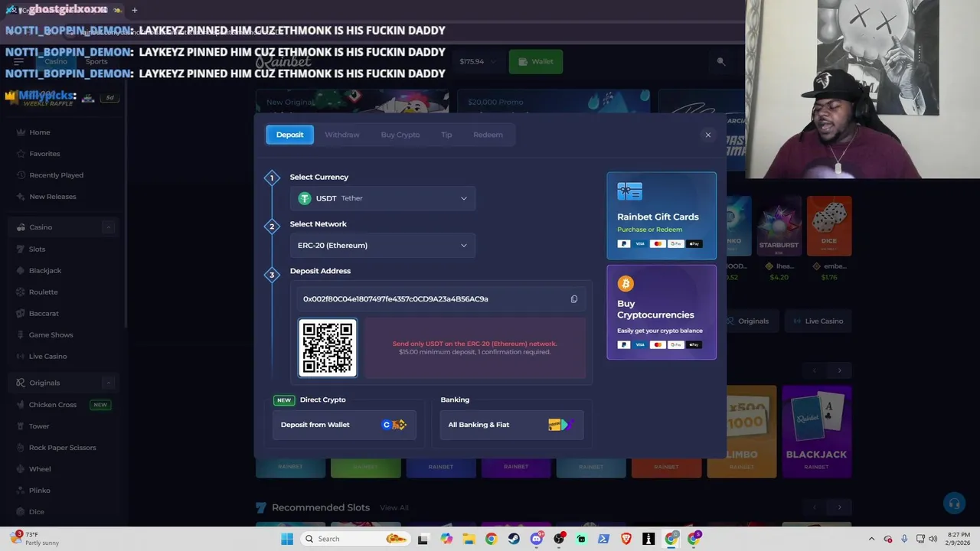Open the search magnifier in the header
Viewport: 980px width, 551px height.
tap(720, 61)
